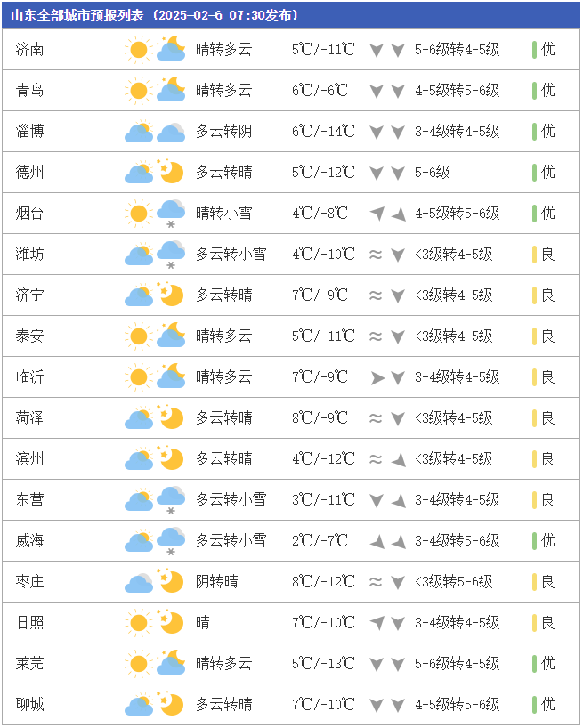Click the sunny daytime icon for 济南

pyautogui.click(x=138, y=50)
